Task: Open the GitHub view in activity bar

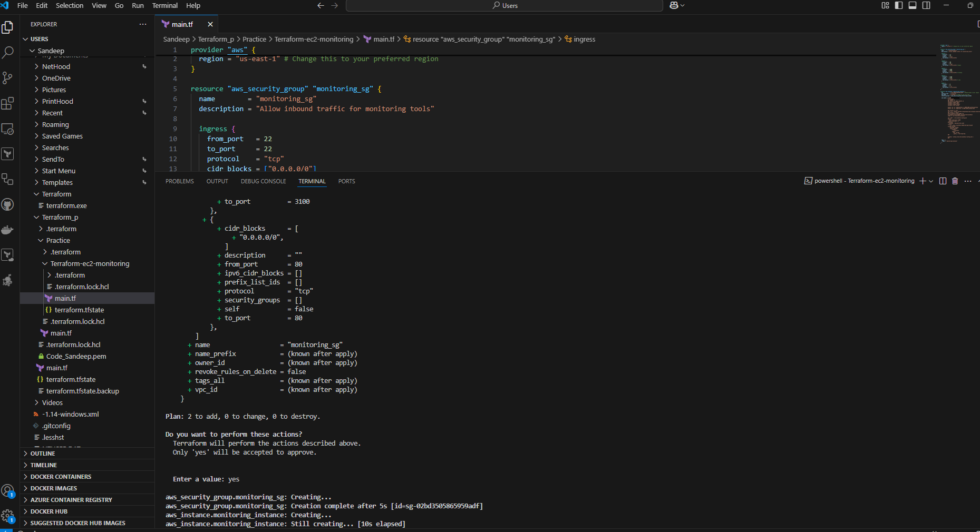Action: (7, 204)
